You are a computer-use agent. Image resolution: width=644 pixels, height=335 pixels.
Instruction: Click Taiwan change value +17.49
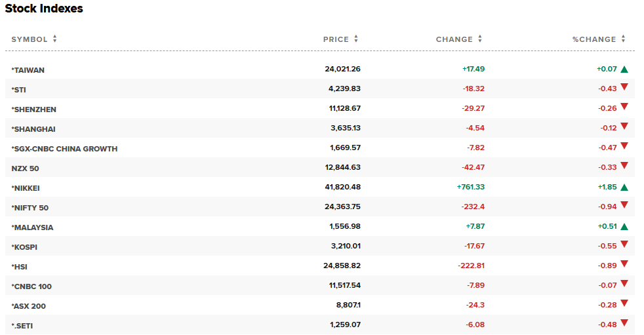(x=473, y=69)
